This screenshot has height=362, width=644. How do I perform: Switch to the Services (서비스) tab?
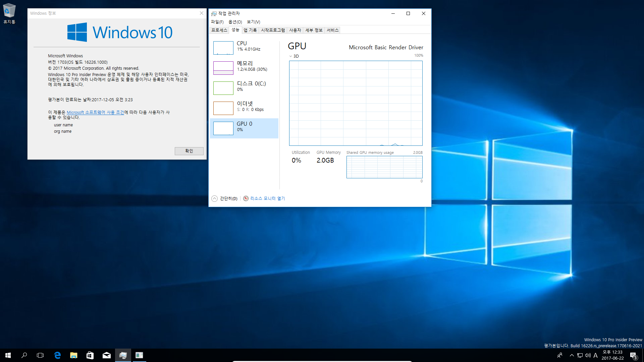pos(333,30)
